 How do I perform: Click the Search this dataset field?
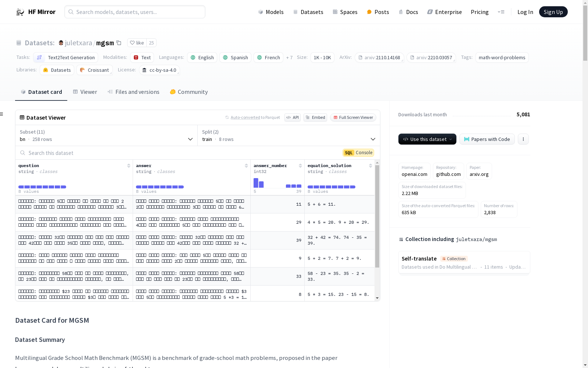pos(180,153)
